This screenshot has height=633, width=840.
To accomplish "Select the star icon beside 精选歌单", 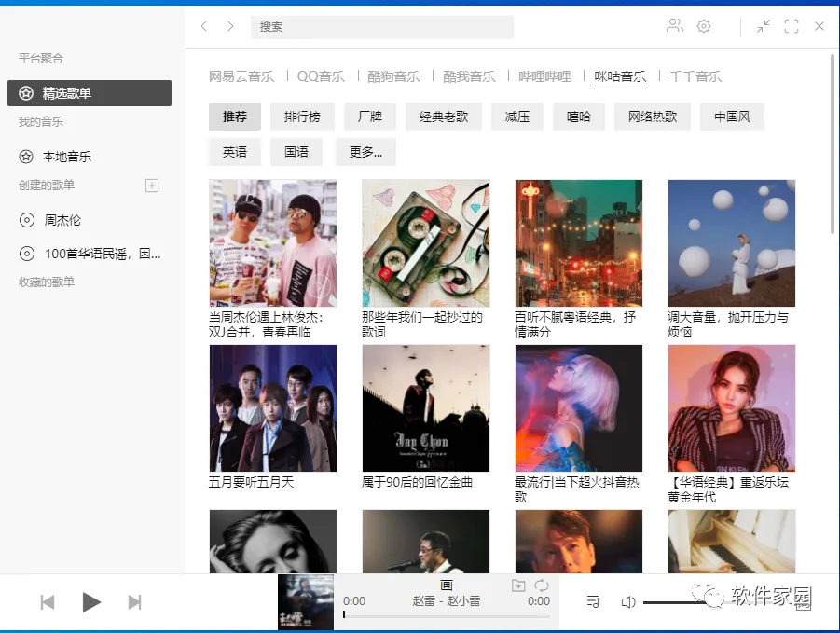I will tap(26, 93).
